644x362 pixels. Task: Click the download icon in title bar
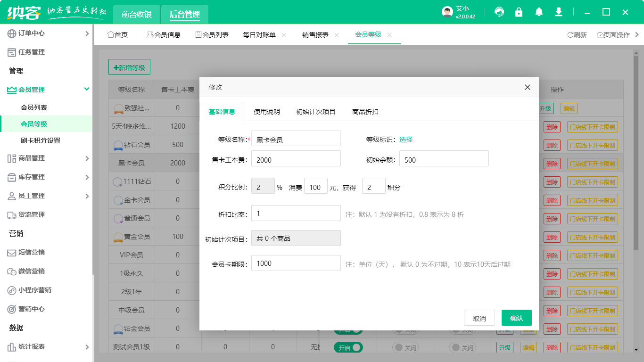coord(559,12)
